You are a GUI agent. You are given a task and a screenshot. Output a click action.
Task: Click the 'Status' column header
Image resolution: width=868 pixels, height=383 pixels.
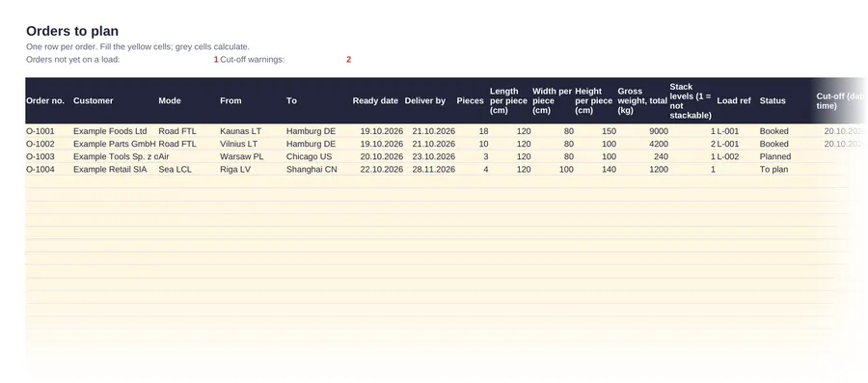click(x=773, y=100)
